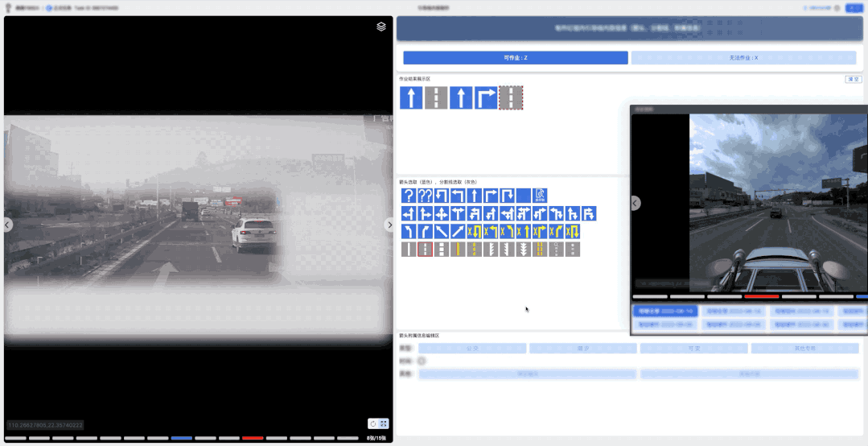Jump to the blue frame marker on the timeline

(182, 438)
